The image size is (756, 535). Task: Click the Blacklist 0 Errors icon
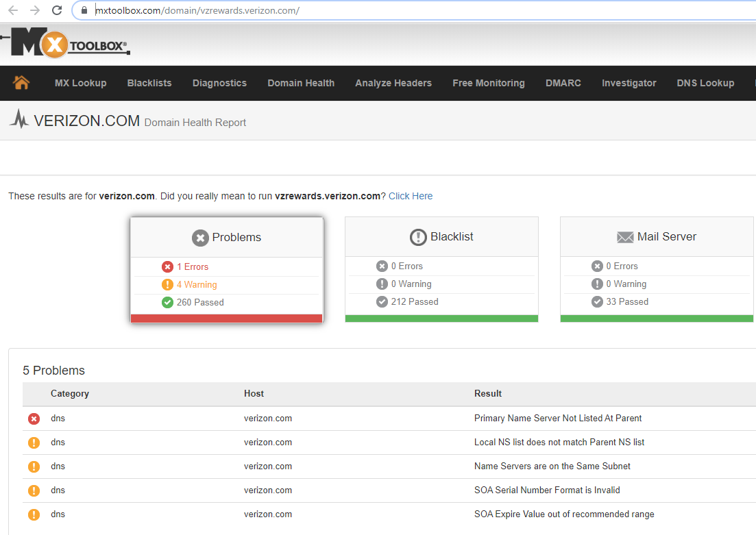pos(382,266)
